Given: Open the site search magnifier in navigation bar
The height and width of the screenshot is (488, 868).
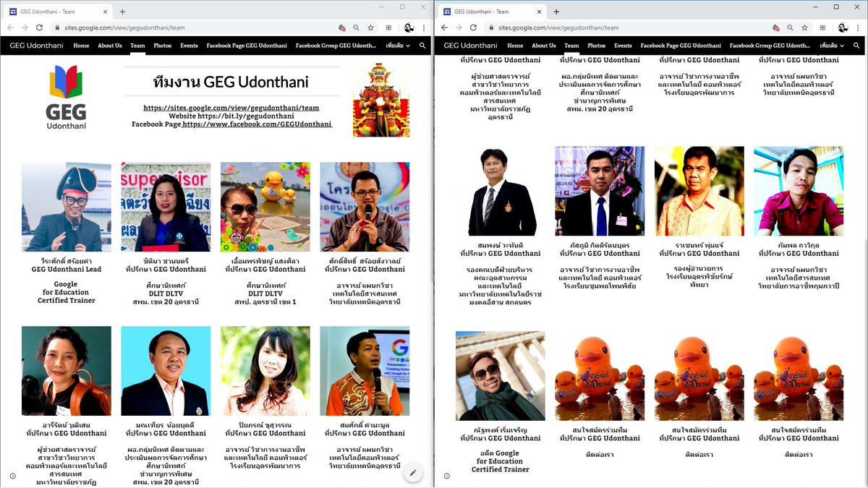Looking at the screenshot, I should coord(422,45).
